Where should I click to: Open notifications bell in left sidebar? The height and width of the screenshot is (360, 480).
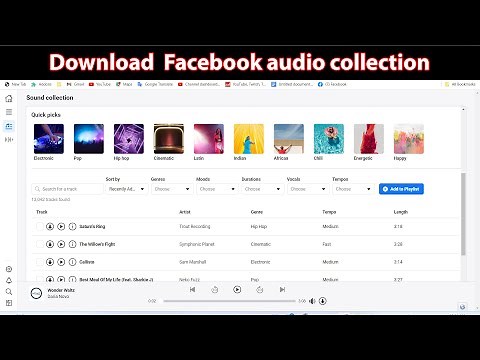(9, 280)
